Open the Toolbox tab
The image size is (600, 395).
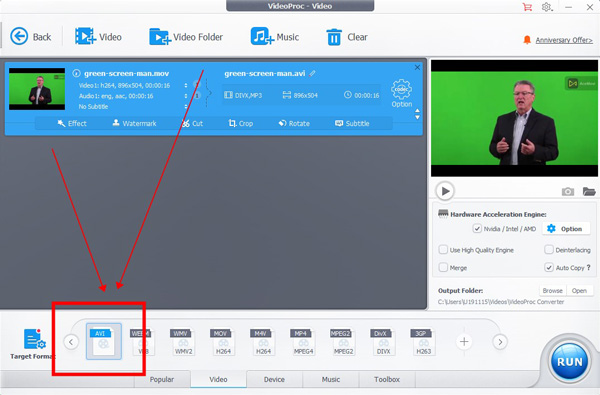click(x=387, y=379)
